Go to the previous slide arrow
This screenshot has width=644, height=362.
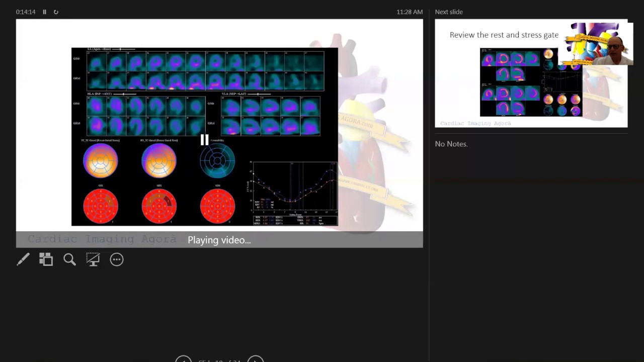pyautogui.click(x=183, y=359)
